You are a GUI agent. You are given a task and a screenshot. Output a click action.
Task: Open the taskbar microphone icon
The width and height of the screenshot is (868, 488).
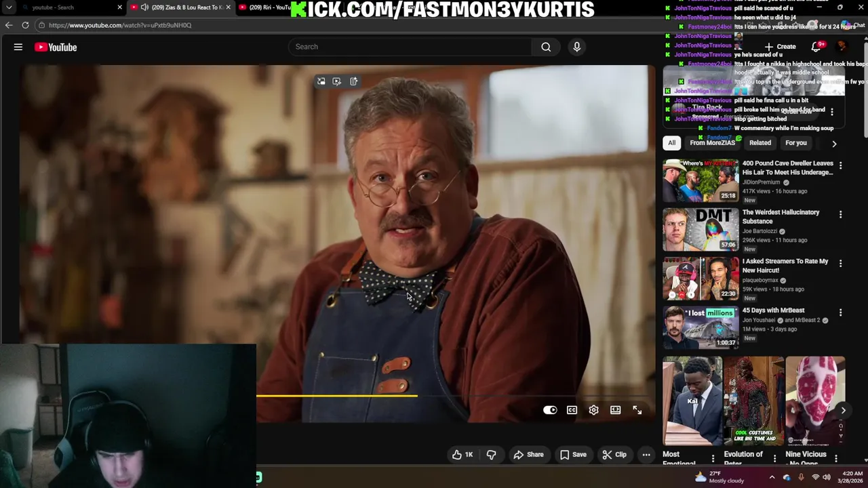pos(801,477)
